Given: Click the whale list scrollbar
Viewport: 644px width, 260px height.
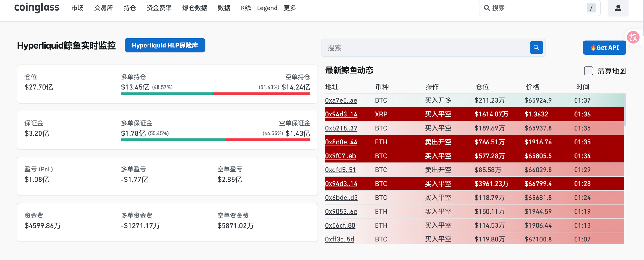Looking at the screenshot, I should [x=625, y=110].
